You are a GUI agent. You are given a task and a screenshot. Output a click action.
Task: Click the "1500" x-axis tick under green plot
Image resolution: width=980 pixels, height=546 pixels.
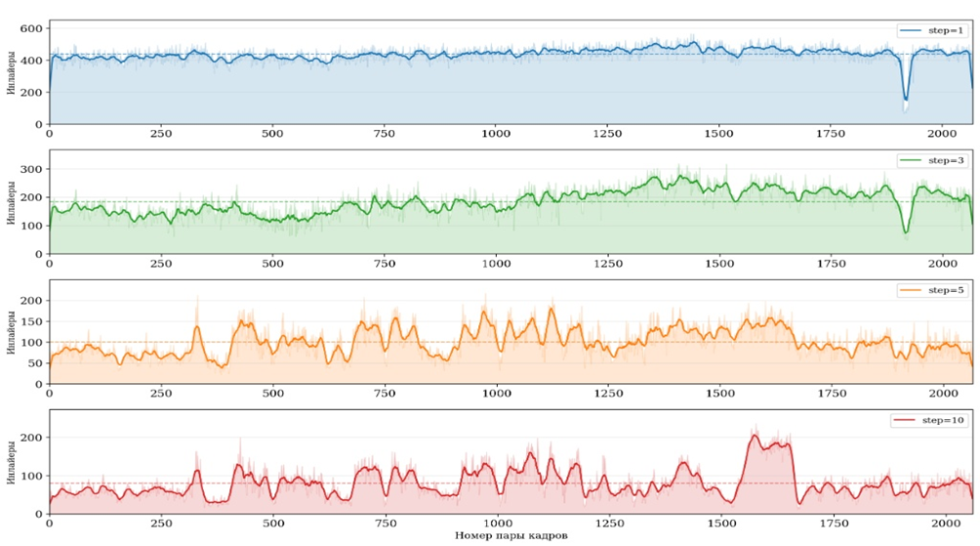[x=719, y=264]
